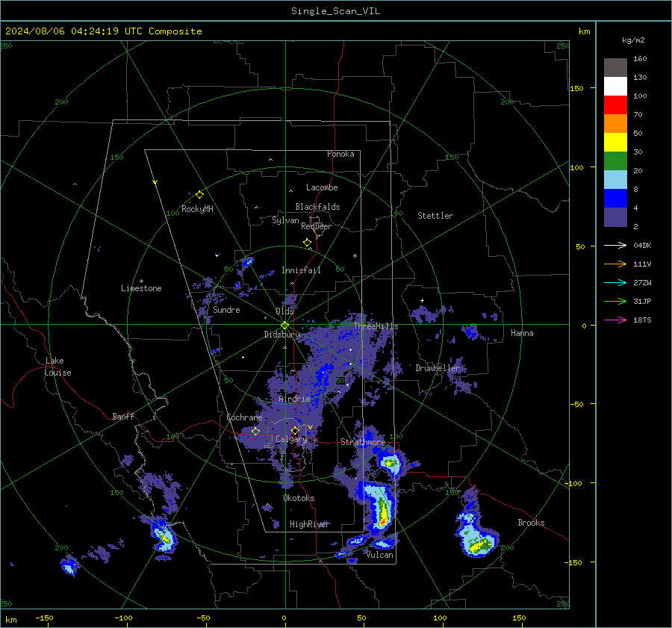Click the HighRiver label
672x628 pixels.
[x=310, y=524]
